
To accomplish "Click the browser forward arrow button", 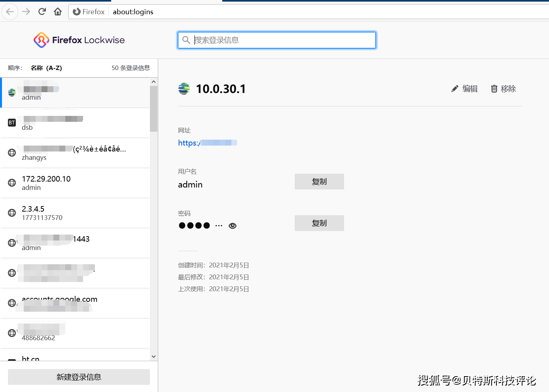I will [26, 12].
